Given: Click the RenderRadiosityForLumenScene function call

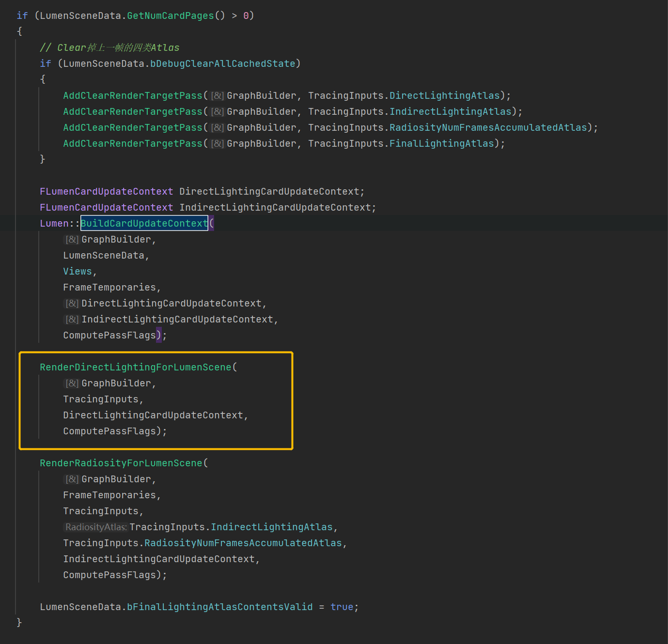Looking at the screenshot, I should tap(121, 463).
